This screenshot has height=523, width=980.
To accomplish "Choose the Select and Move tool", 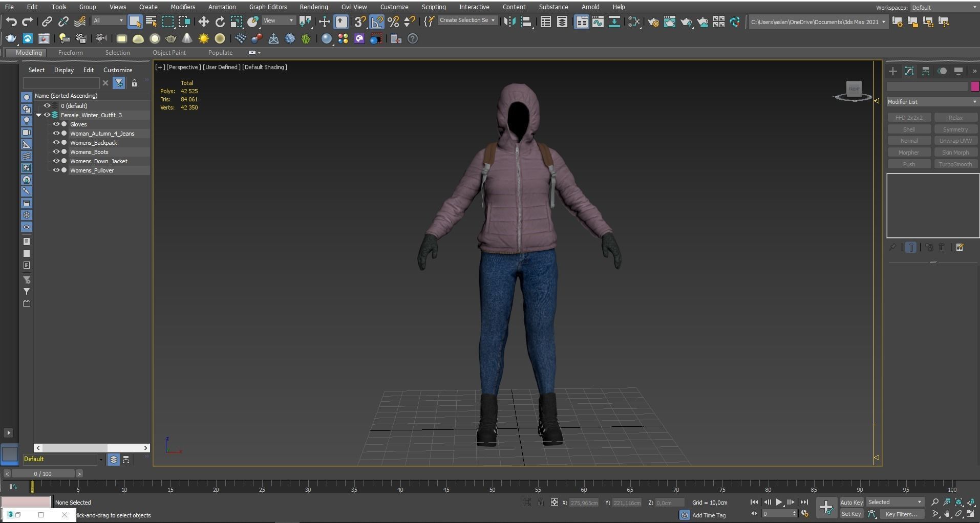I will [204, 21].
